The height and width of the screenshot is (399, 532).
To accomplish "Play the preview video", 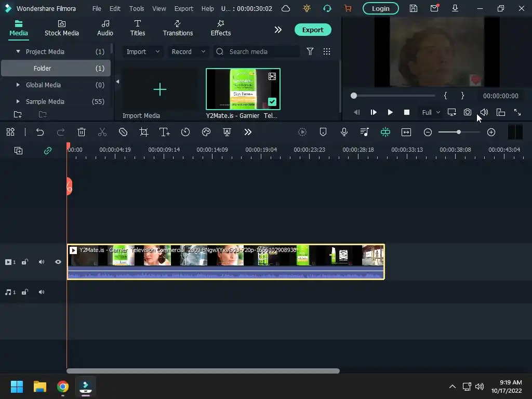I will (390, 112).
